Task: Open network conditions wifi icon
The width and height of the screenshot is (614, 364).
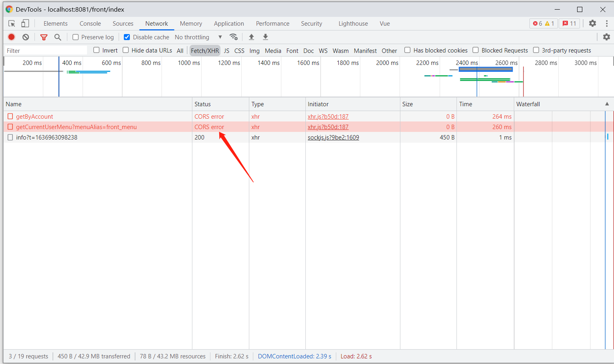Action: tap(234, 37)
